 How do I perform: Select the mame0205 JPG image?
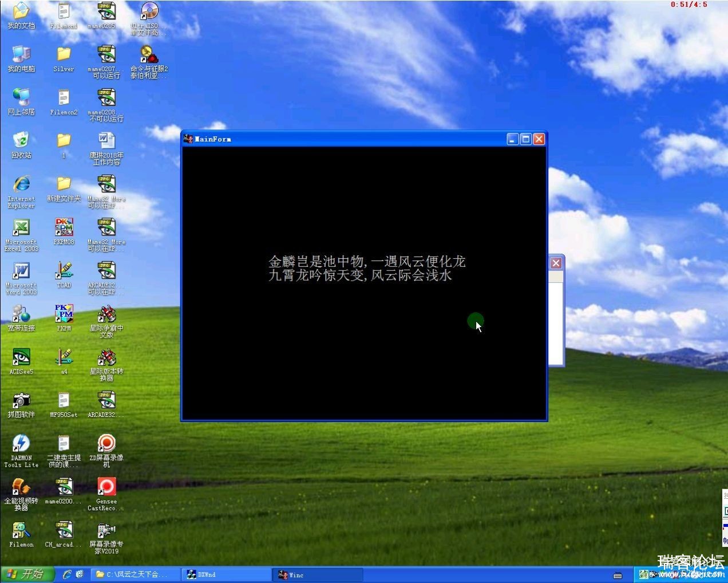tap(106, 16)
